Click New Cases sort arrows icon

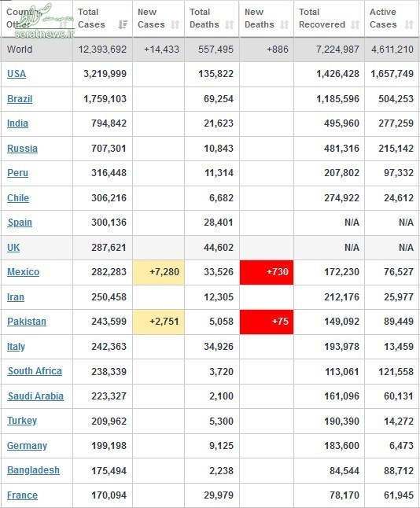175,24
